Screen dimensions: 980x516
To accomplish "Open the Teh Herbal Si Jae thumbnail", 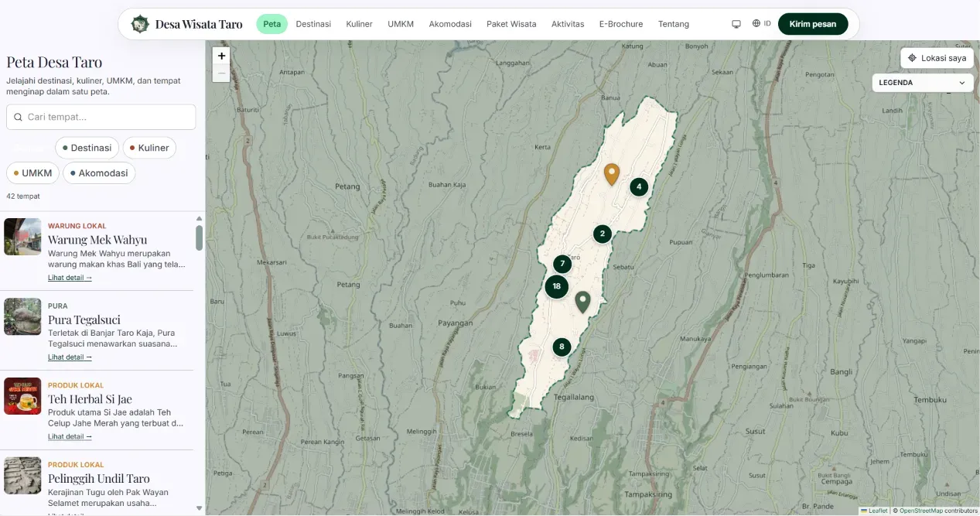I will (x=22, y=396).
